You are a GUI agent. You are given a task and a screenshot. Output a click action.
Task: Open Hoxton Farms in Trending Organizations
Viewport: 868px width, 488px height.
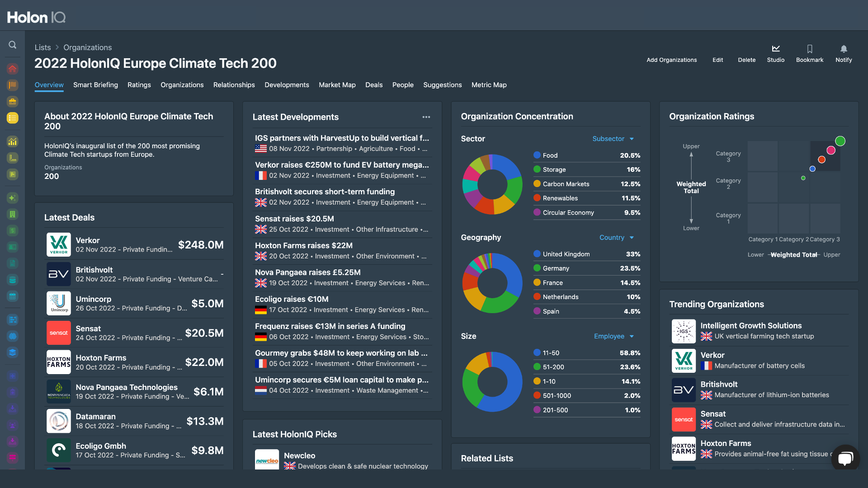(759, 449)
